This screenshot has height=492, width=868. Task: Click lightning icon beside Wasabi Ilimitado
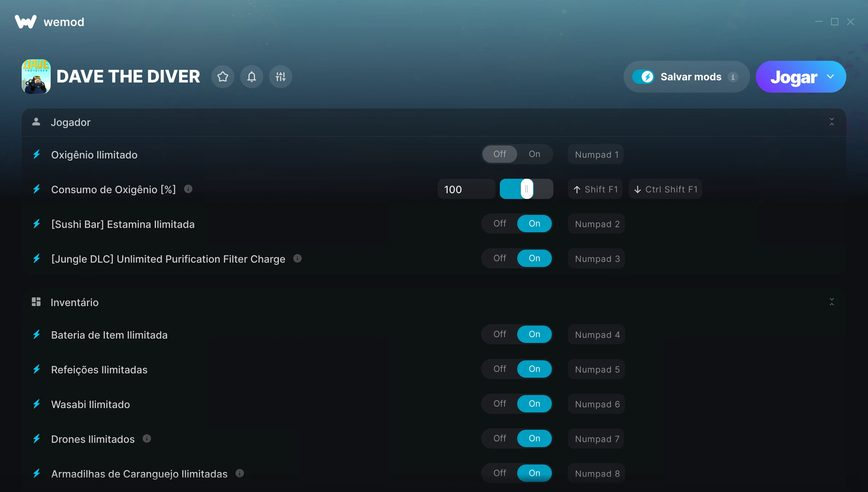pyautogui.click(x=37, y=404)
